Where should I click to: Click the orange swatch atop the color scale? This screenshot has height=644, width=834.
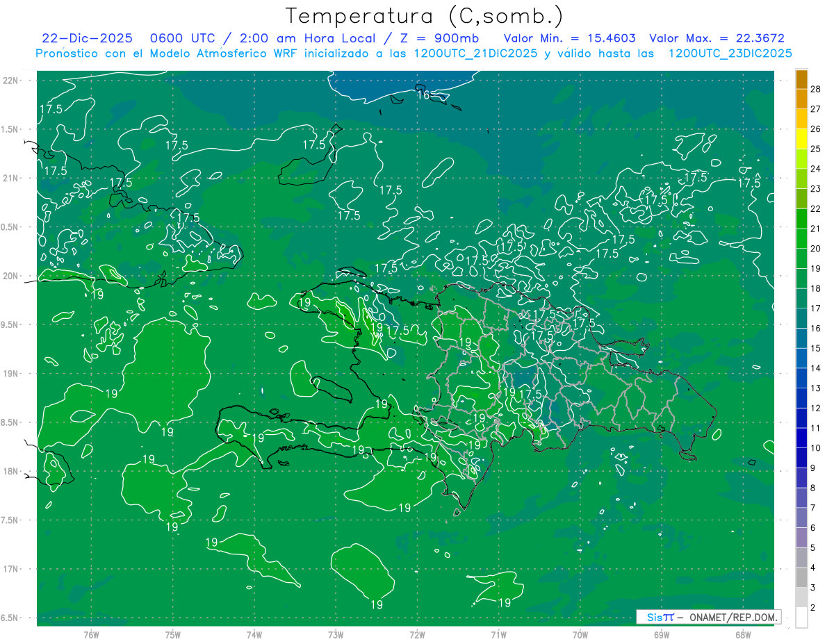801,79
